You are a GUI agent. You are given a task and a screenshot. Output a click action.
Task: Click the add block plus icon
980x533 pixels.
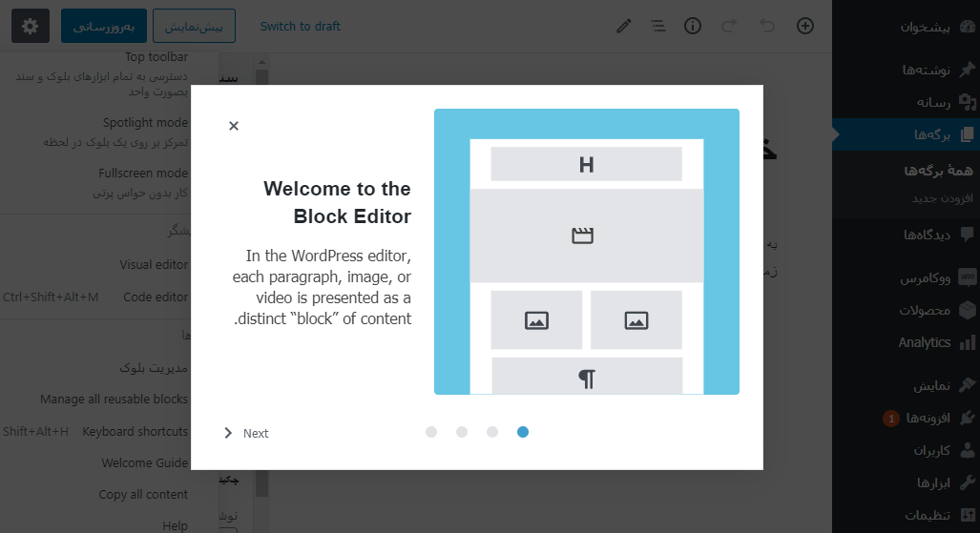pos(805,27)
